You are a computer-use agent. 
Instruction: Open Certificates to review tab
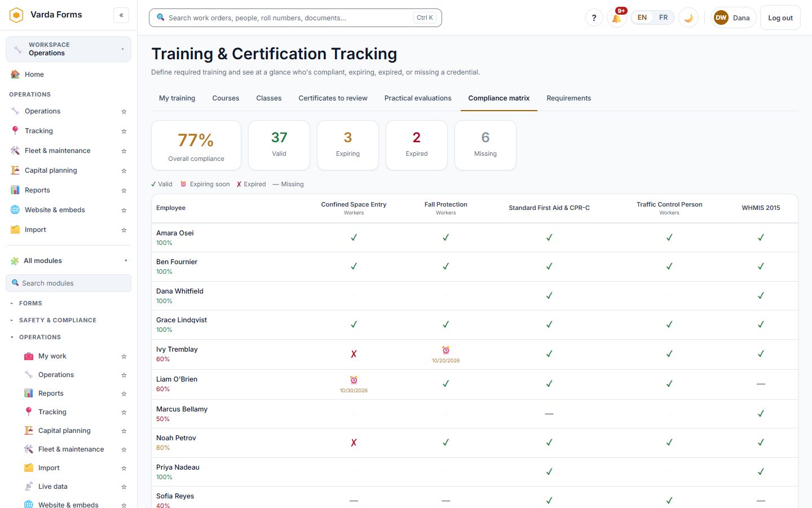coord(333,98)
